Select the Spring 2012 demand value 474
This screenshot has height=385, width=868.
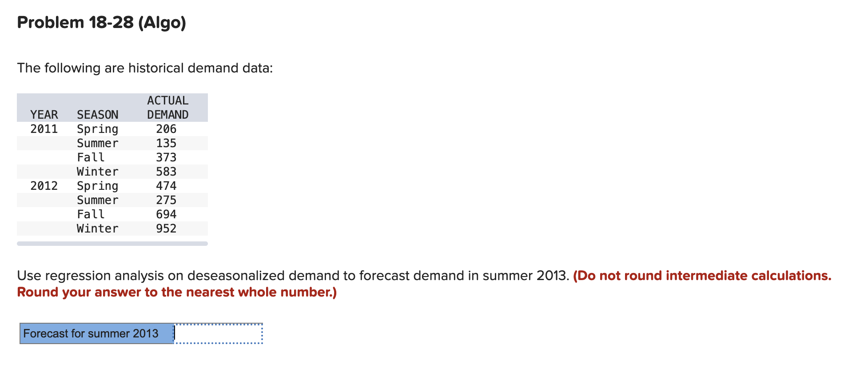click(167, 185)
